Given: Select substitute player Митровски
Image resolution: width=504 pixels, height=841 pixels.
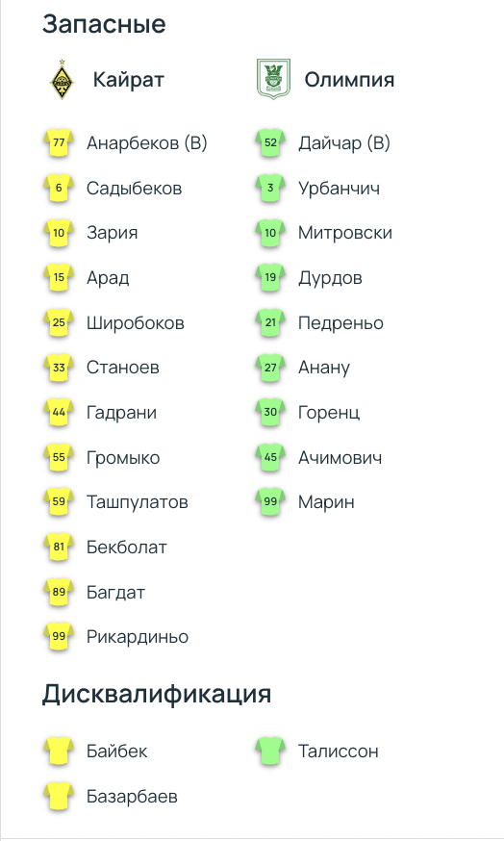Looking at the screenshot, I should coord(345,233).
